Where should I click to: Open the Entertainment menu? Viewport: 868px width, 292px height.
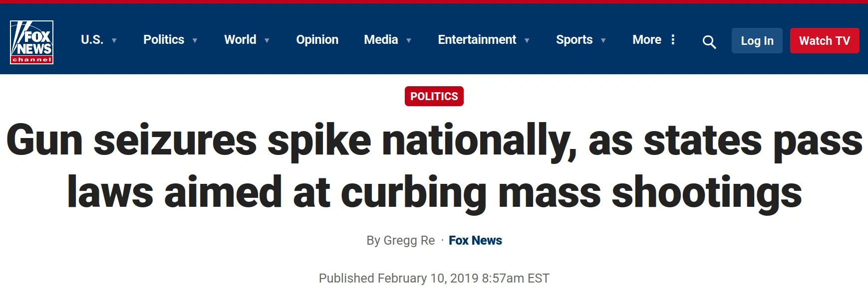click(477, 40)
